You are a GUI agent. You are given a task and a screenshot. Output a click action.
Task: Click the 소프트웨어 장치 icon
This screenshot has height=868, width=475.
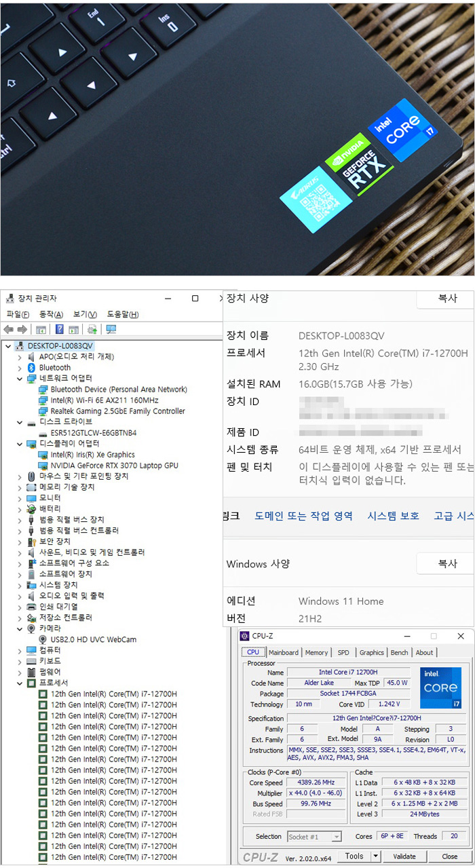(31, 573)
